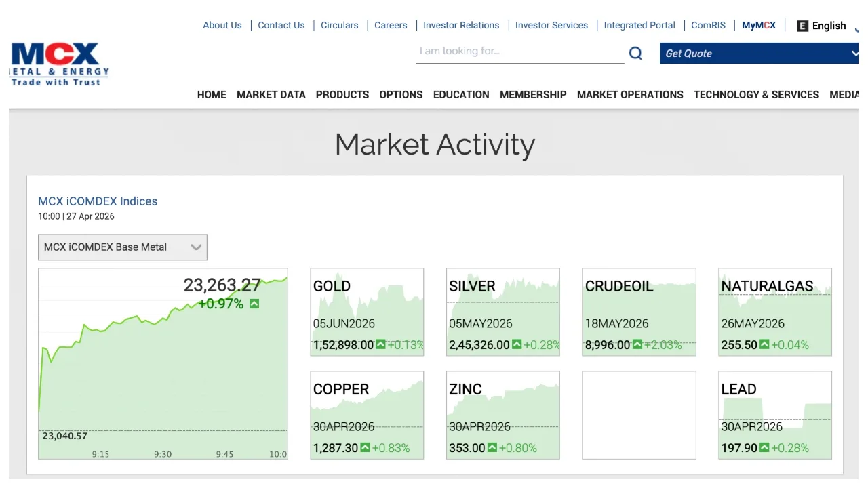The image size is (868, 488).
Task: Click the 'I am looking for' search field
Action: click(x=519, y=52)
